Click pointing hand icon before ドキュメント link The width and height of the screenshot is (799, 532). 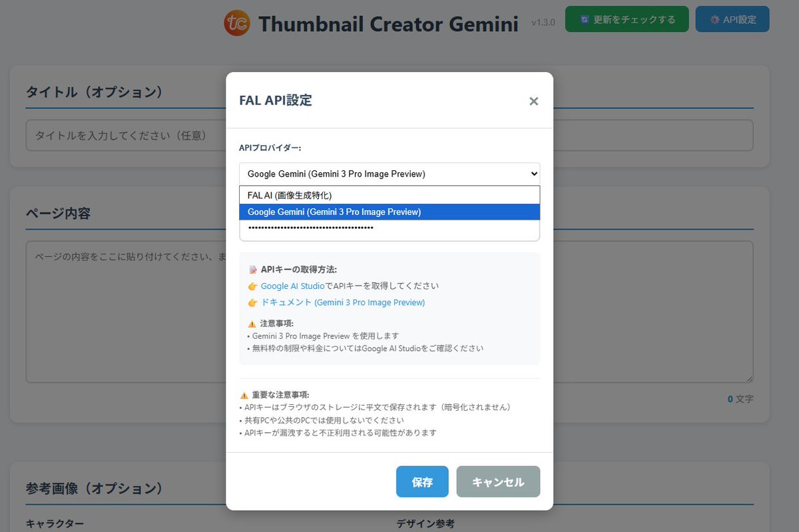tap(252, 303)
